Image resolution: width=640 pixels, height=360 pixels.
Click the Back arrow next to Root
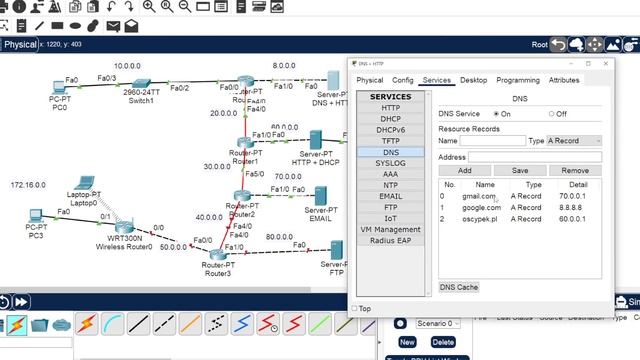(558, 44)
